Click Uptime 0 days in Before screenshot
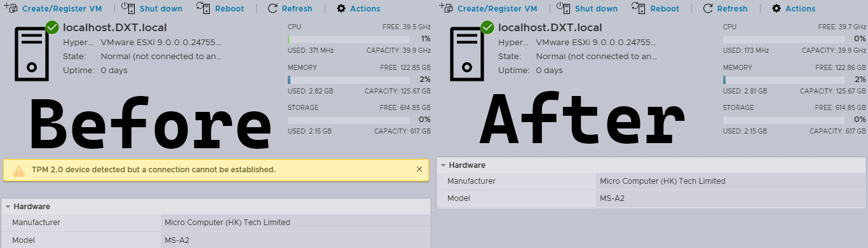Screen dimensions: 868x248 (114, 71)
